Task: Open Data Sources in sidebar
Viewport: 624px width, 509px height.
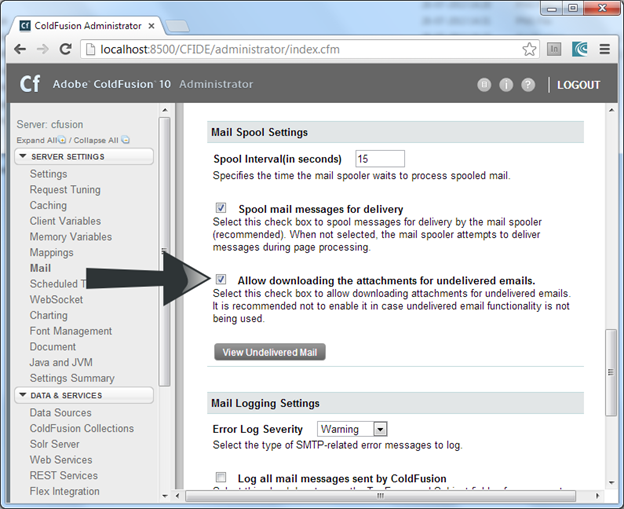Action: click(60, 413)
